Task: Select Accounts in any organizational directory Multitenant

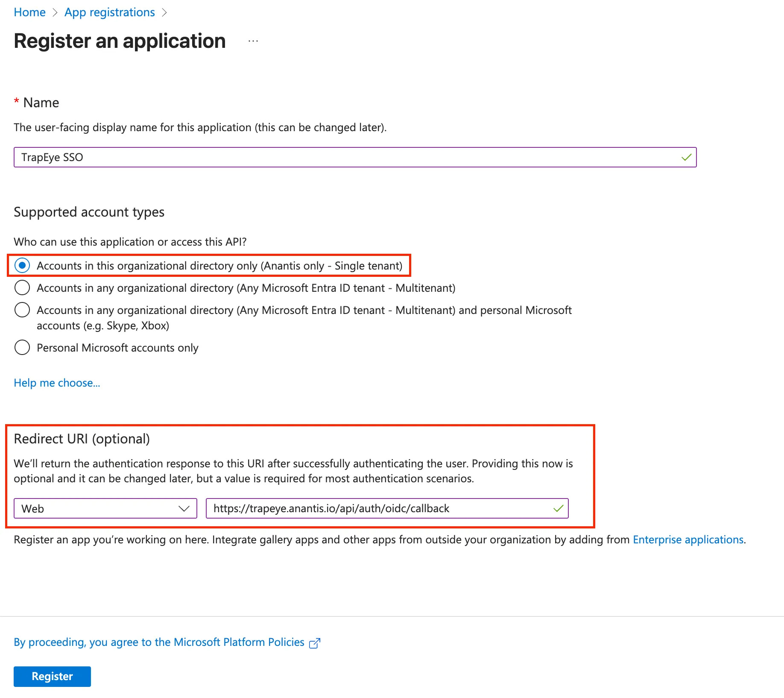Action: 22,288
